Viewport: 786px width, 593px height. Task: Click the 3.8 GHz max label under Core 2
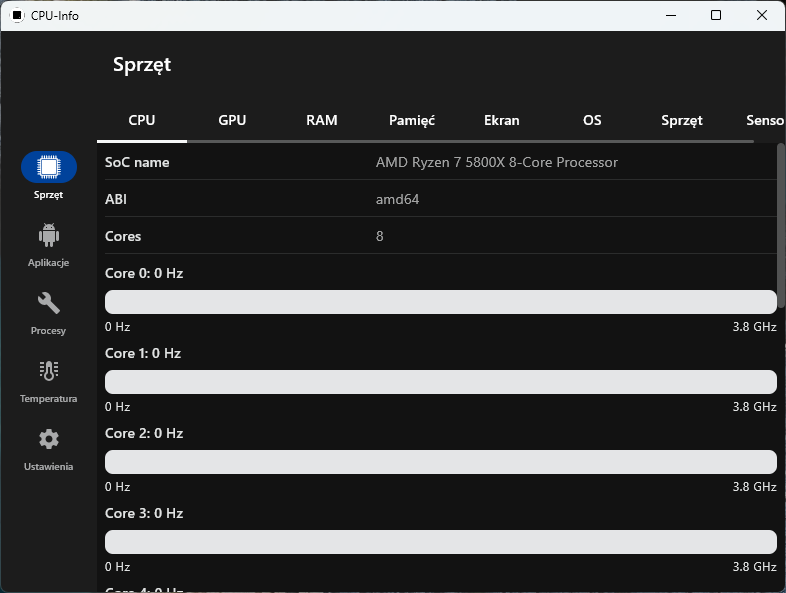[754, 487]
